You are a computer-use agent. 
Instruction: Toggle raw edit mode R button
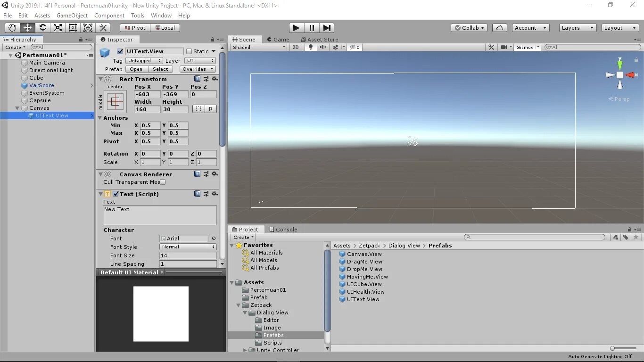point(210,109)
